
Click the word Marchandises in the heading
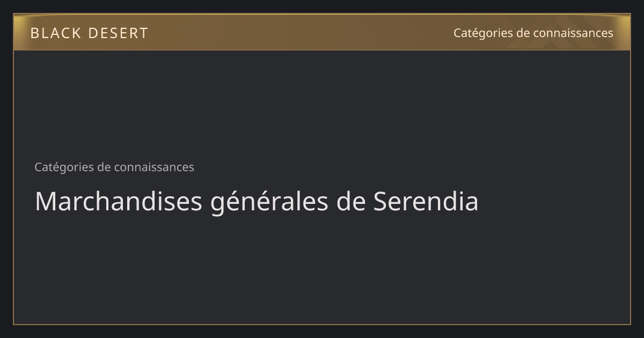point(119,202)
